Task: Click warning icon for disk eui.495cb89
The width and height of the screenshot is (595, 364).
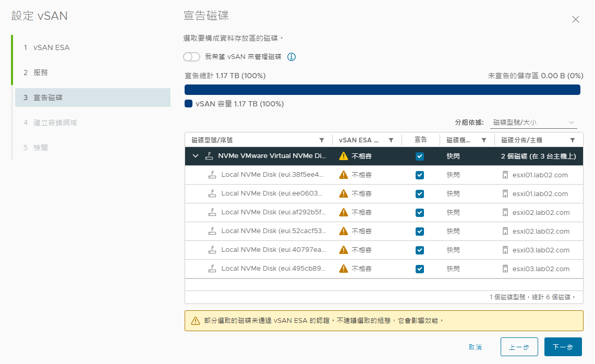Action: pos(344,269)
